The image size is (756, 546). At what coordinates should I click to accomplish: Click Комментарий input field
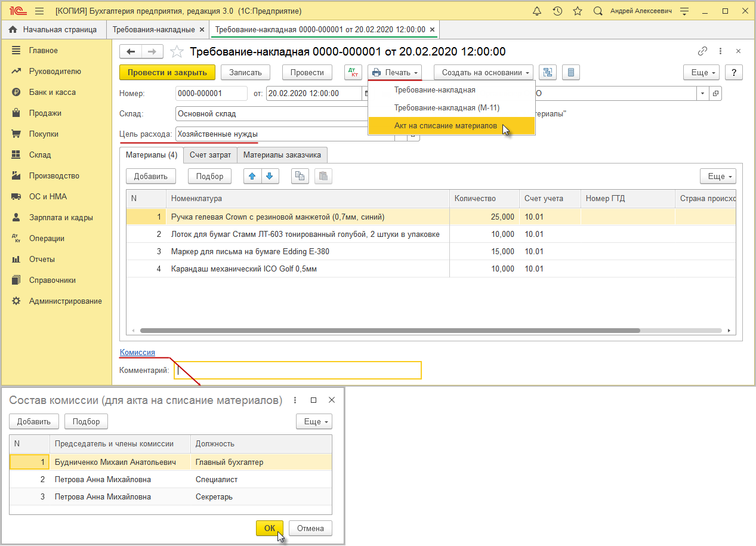pyautogui.click(x=298, y=371)
